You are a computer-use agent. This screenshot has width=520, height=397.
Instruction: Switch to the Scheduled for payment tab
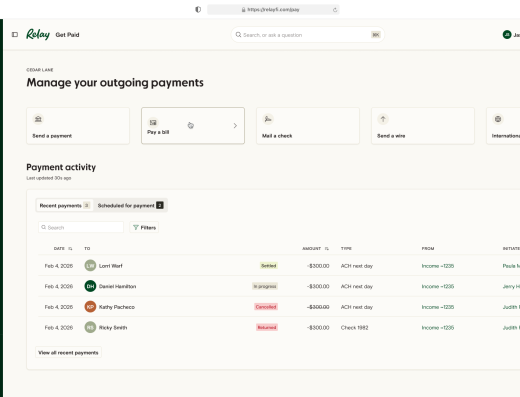130,205
